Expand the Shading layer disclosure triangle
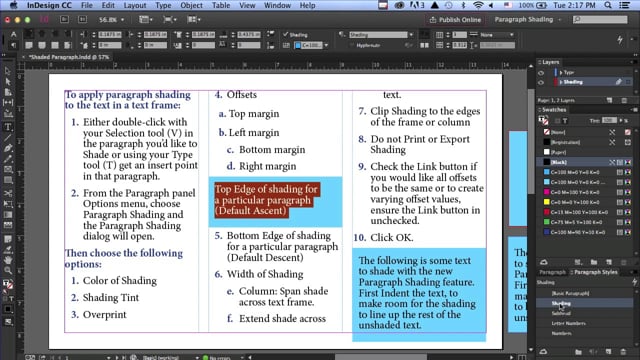The image size is (640, 360). point(561,82)
